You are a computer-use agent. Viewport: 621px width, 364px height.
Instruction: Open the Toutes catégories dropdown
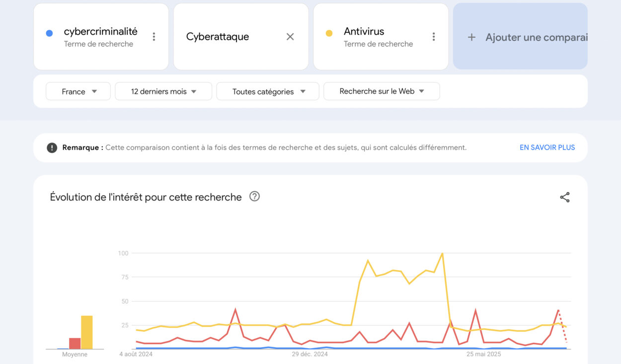coord(268,91)
